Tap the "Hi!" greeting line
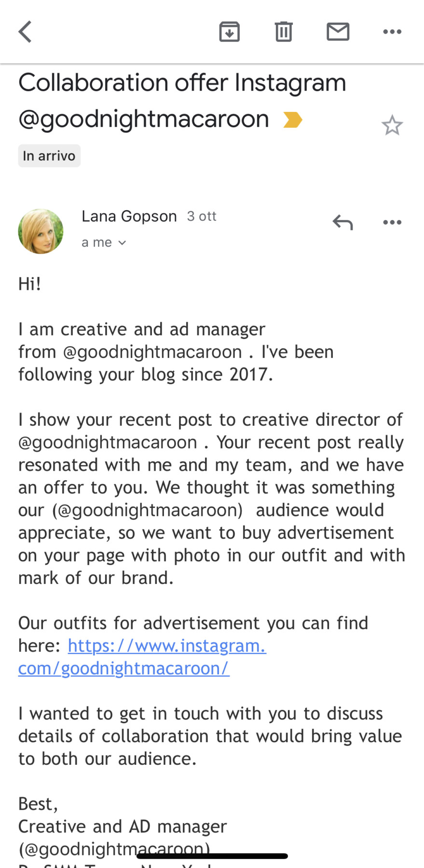 coord(30,284)
